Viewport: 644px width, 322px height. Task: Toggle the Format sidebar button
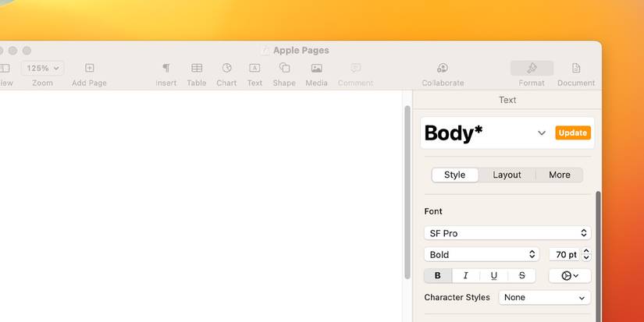point(532,68)
